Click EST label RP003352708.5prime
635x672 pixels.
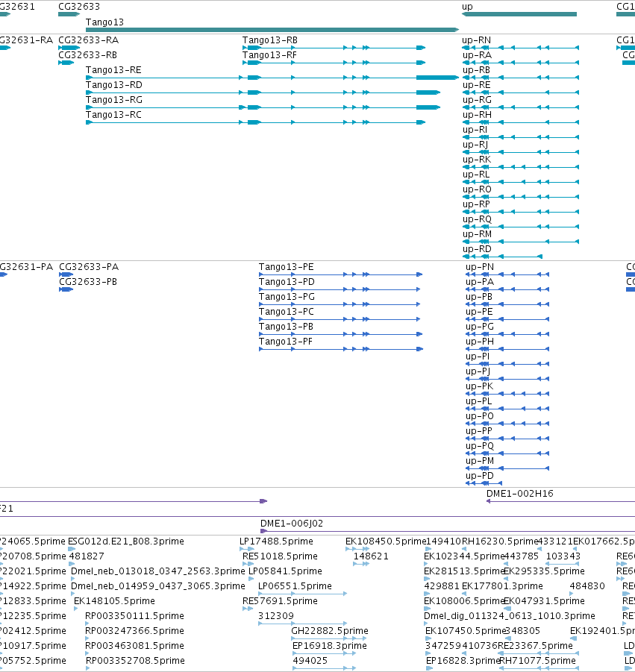tap(135, 661)
